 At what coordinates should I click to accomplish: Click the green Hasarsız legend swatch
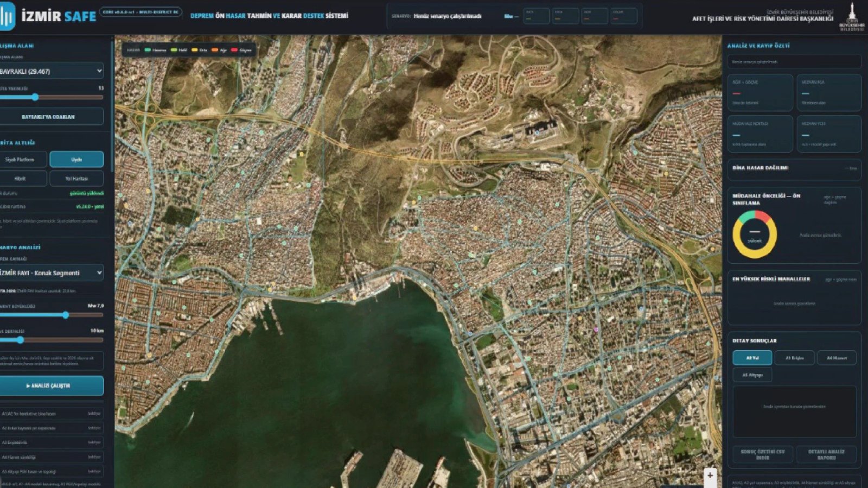147,50
